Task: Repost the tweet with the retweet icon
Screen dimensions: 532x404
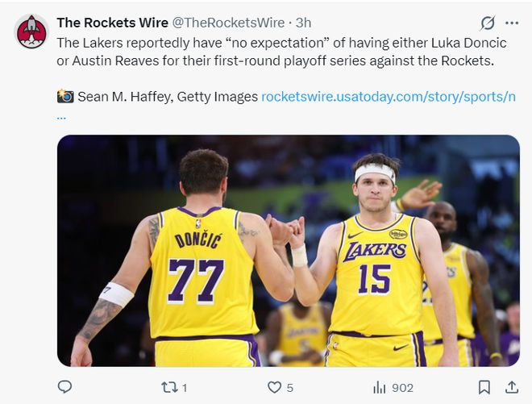Action: (x=168, y=388)
